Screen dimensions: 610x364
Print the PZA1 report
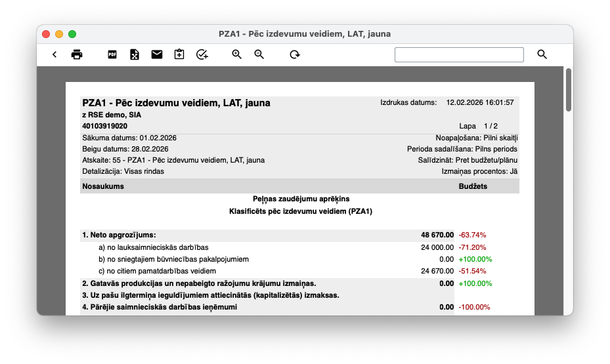click(x=77, y=54)
